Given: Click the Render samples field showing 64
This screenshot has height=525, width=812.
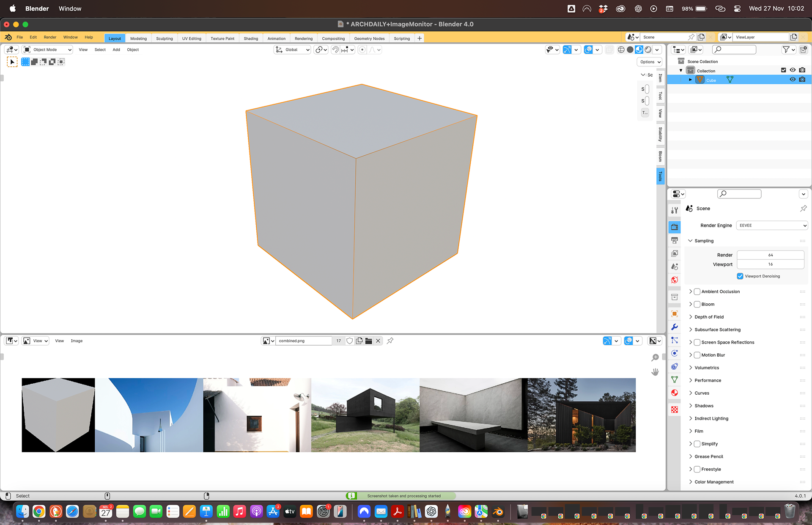Looking at the screenshot, I should [x=770, y=255].
